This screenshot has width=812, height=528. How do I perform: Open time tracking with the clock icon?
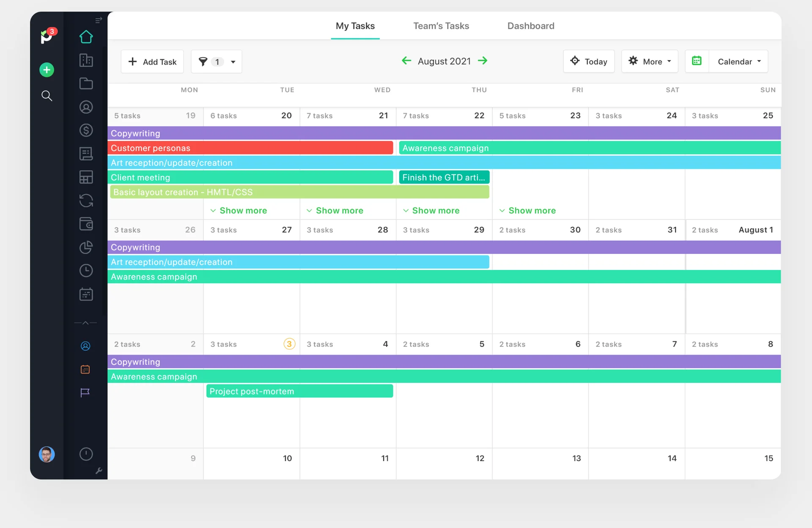tap(86, 271)
